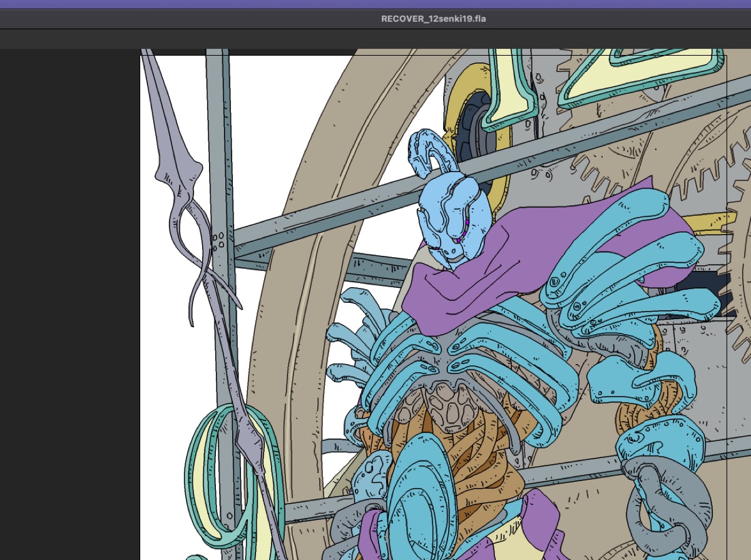The image size is (751, 560).
Task: Click the RECOVER_12senki19.fla document title
Action: 433,19
